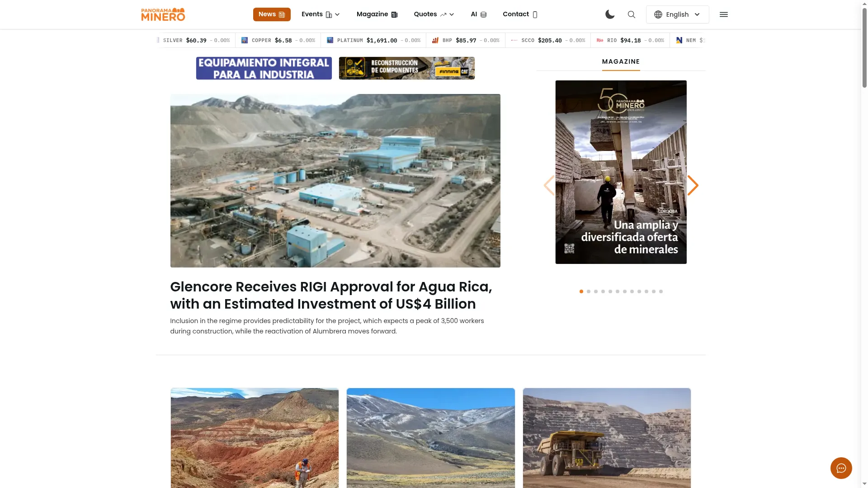The width and height of the screenshot is (868, 488).
Task: Open the magazine cover about Córdoba minerals
Action: click(621, 172)
